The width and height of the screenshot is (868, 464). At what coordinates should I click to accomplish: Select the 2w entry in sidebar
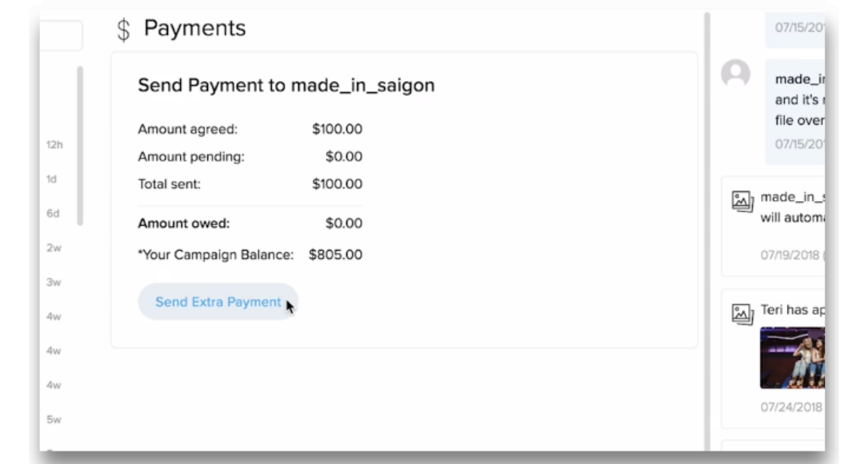54,248
